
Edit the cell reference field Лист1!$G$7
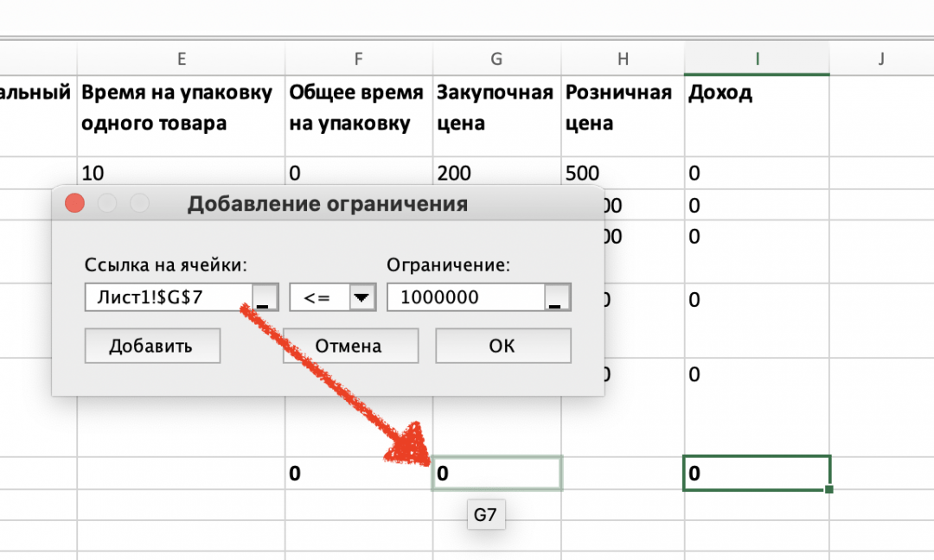click(164, 296)
